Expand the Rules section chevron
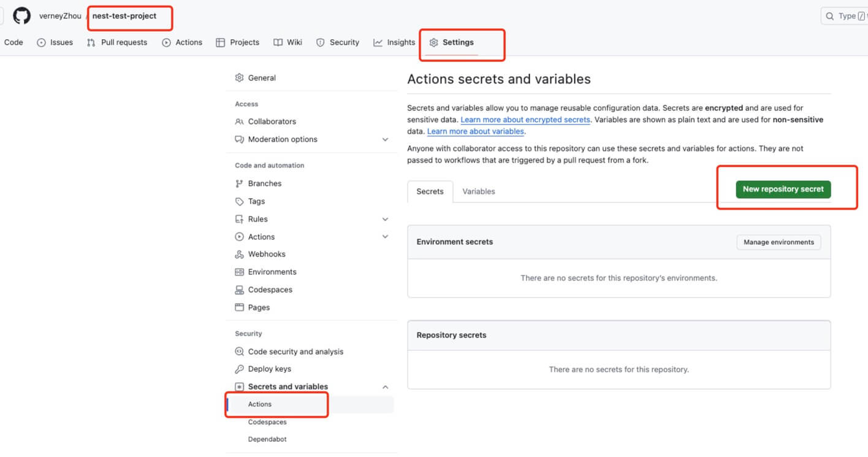This screenshot has width=868, height=457. (385, 219)
